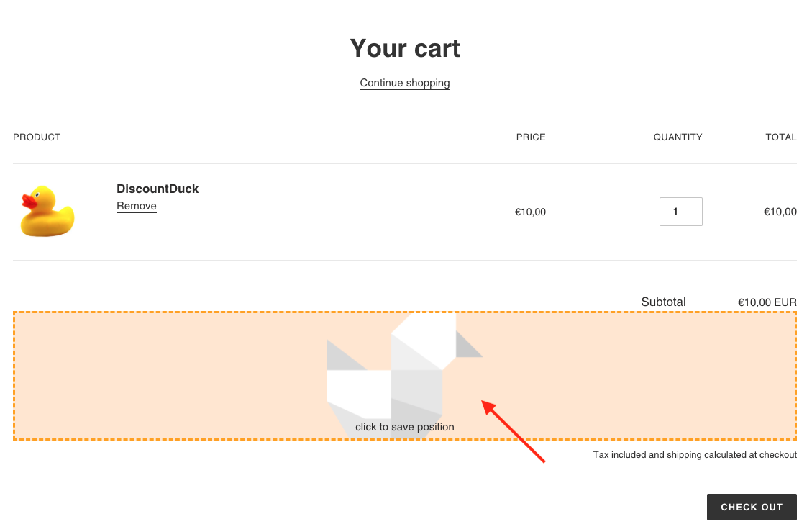The width and height of the screenshot is (812, 532).
Task: Click the Continue shopping link
Action: click(x=405, y=83)
